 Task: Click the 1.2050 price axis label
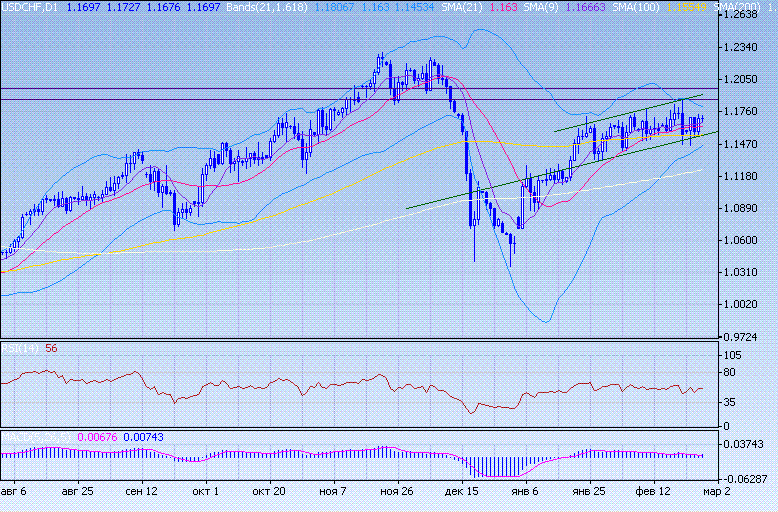click(x=742, y=80)
